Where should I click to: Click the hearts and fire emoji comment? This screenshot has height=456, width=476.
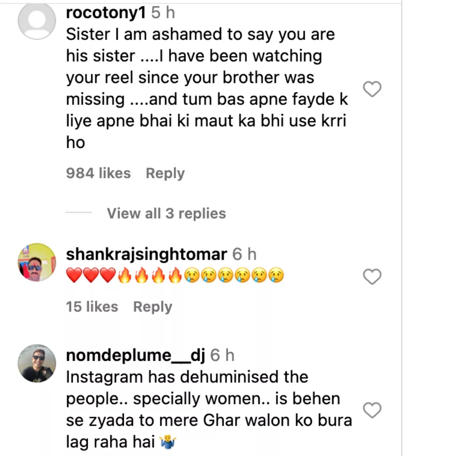[175, 275]
